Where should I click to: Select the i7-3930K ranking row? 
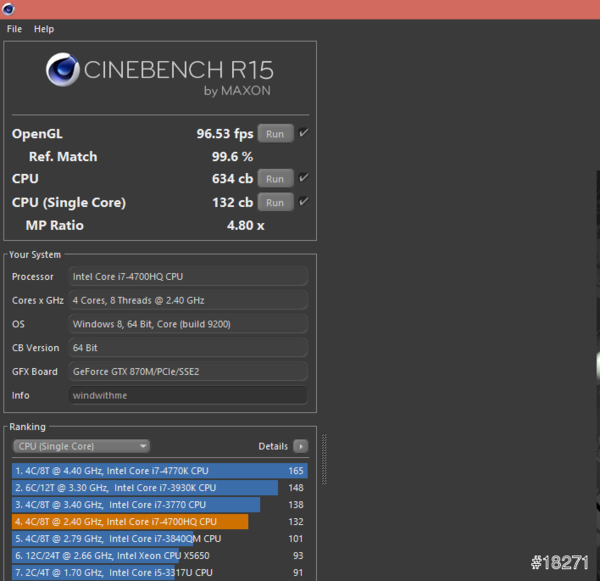tap(145, 487)
